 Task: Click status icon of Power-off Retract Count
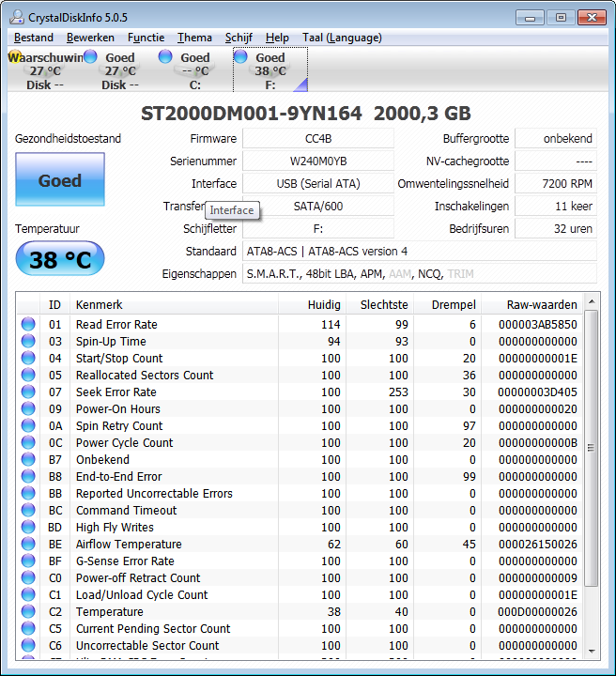[28, 577]
